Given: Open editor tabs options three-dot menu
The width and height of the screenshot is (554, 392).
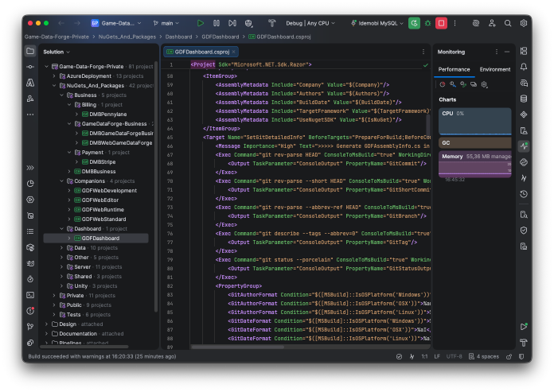Looking at the screenshot, I should (x=423, y=52).
